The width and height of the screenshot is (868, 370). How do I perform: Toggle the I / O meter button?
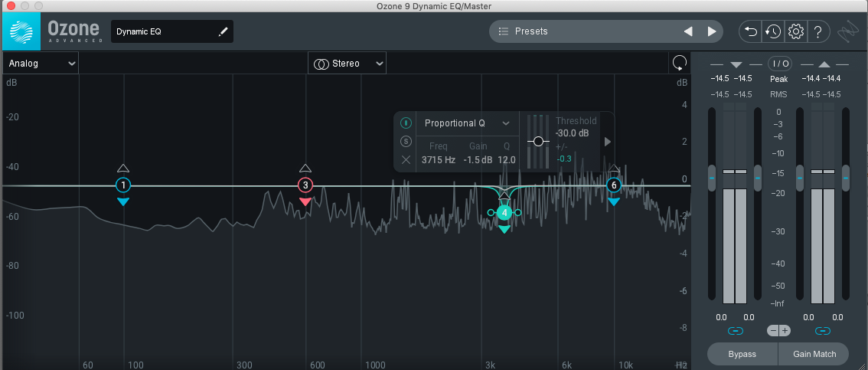pyautogui.click(x=779, y=63)
